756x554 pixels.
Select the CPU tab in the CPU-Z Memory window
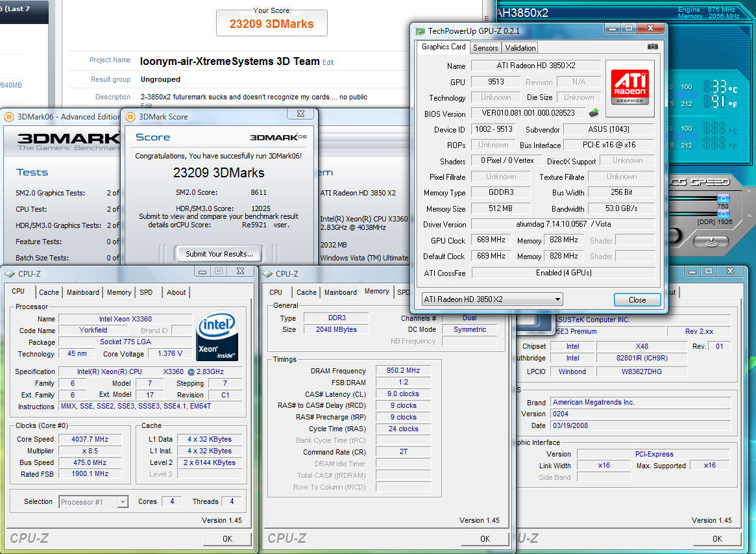tap(276, 292)
